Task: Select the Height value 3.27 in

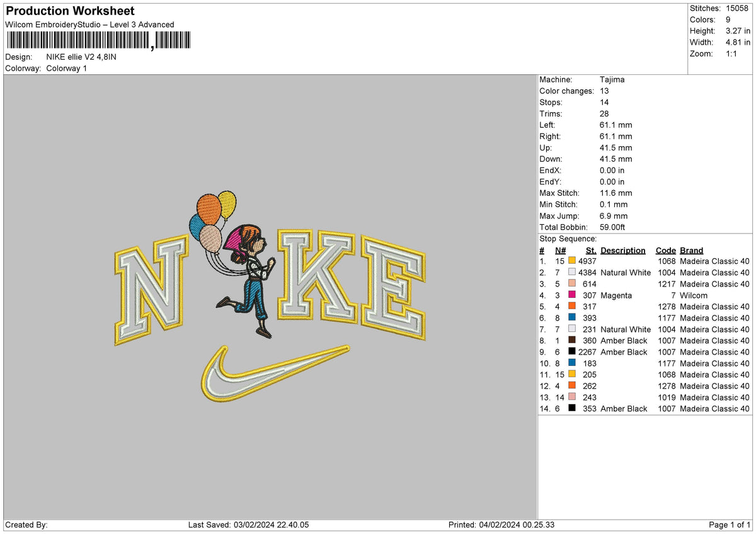Action: point(738,31)
